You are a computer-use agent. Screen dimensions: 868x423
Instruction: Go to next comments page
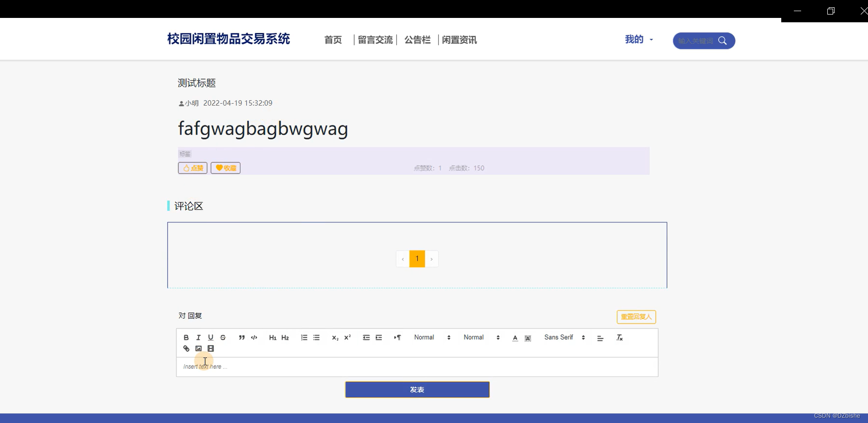[x=431, y=259]
